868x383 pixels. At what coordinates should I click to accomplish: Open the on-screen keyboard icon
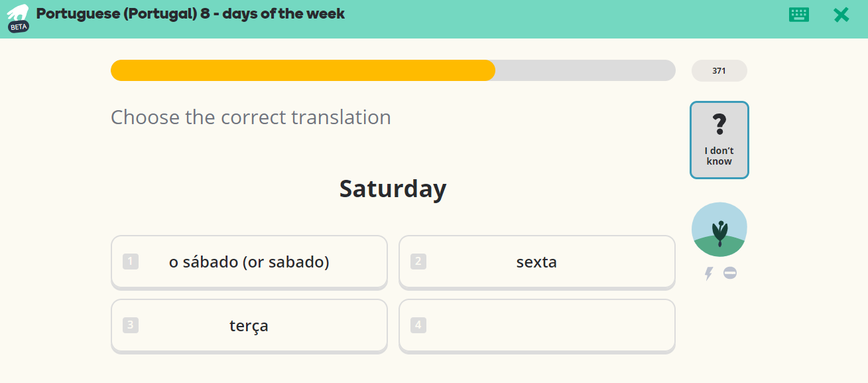799,15
